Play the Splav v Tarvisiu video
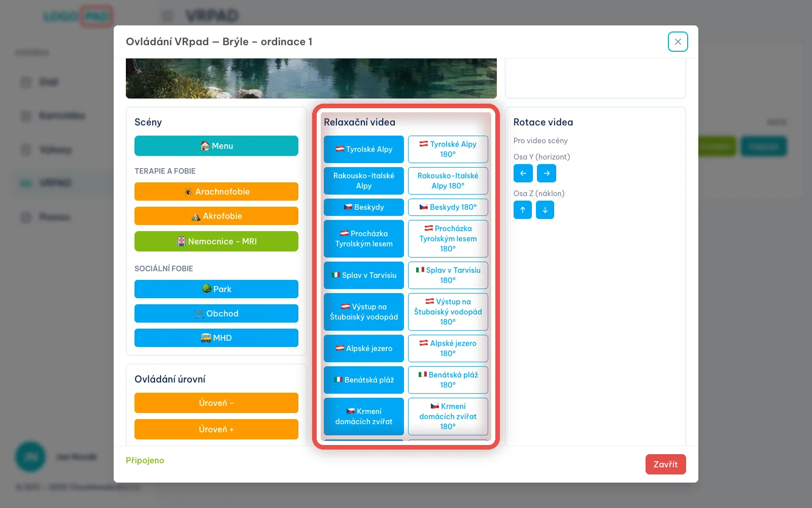This screenshot has width=812, height=508. tap(364, 275)
